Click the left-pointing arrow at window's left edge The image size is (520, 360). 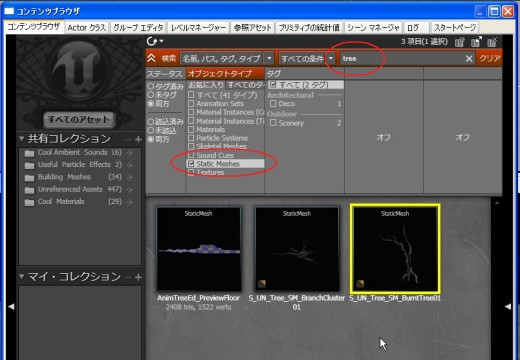click(x=11, y=306)
